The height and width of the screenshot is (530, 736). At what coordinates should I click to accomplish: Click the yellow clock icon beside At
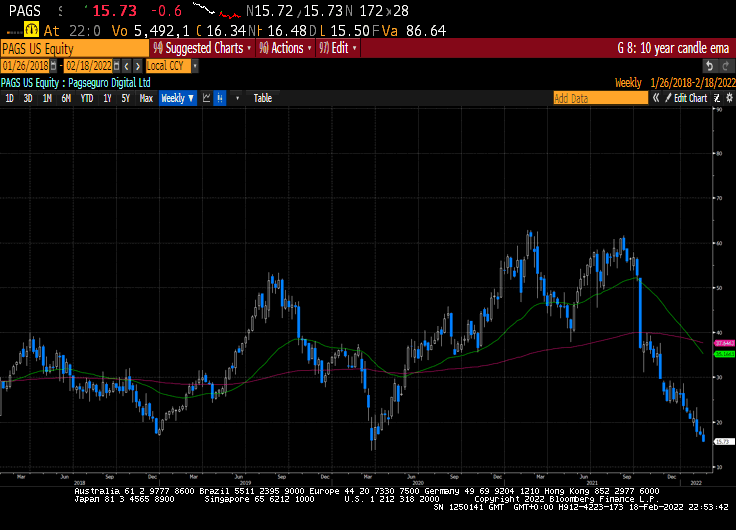point(31,31)
